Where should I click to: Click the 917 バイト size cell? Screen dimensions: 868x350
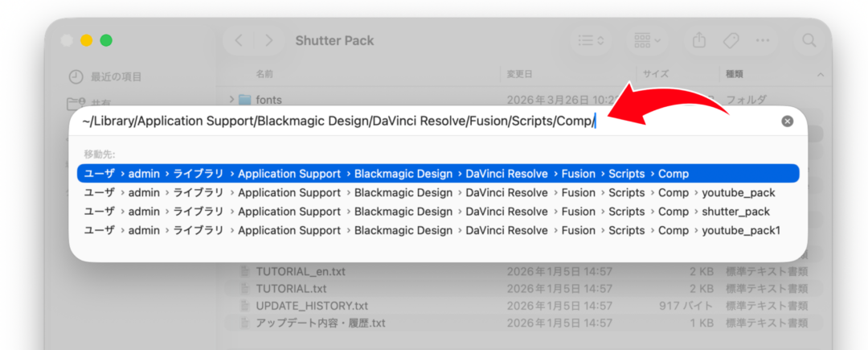pos(686,306)
